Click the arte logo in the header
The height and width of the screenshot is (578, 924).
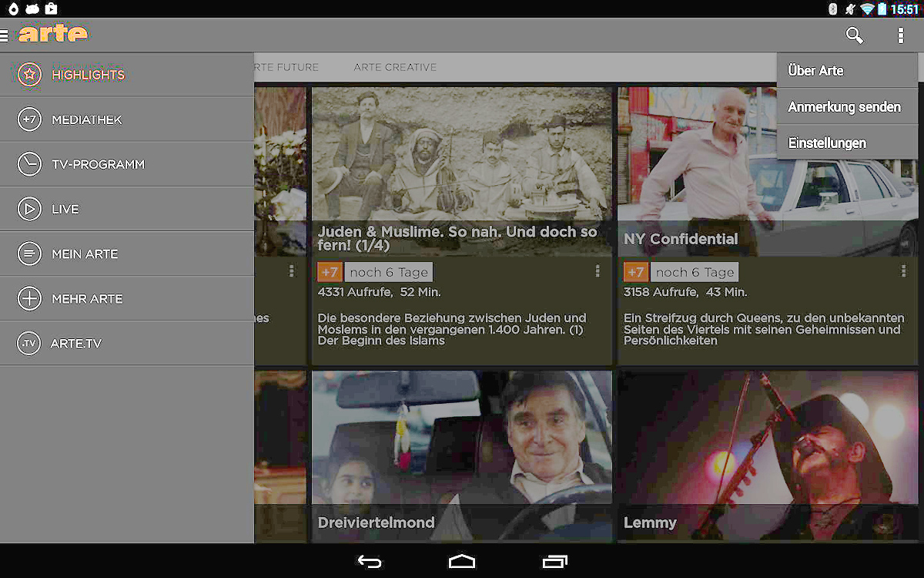coord(52,35)
